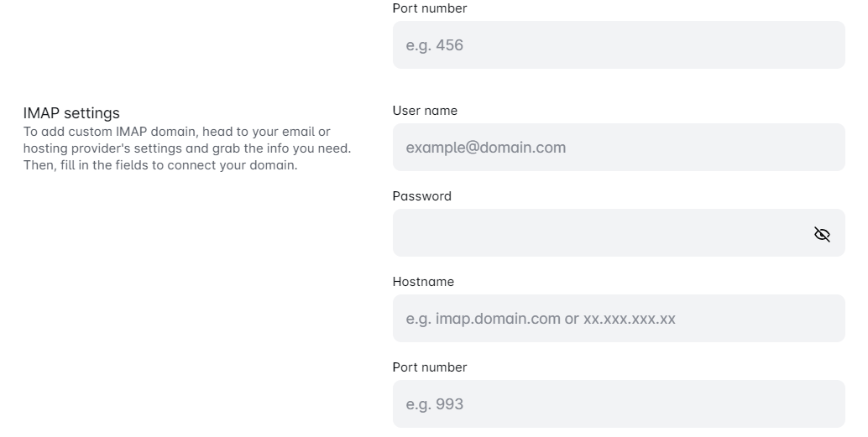Click the 'e.g. 456' placeholder text

click(434, 45)
